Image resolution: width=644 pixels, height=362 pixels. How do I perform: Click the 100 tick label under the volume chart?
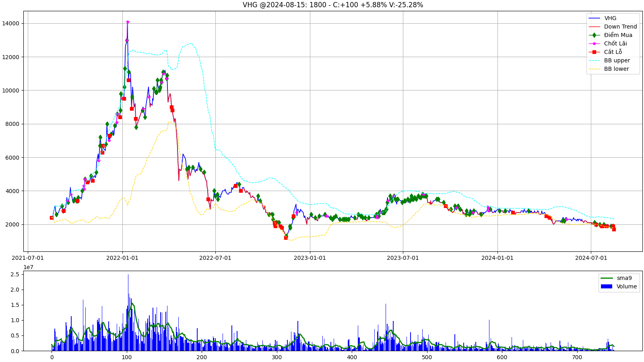pos(127,357)
